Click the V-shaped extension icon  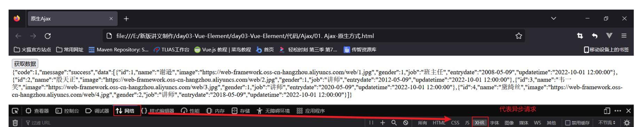point(609,36)
